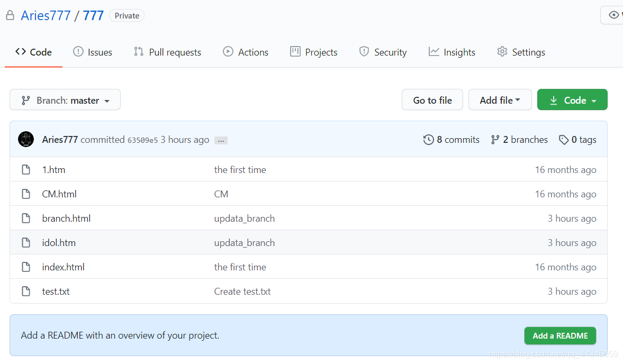The image size is (623, 364).
Task: Open 'the first time' commit message for index.html
Action: click(240, 267)
